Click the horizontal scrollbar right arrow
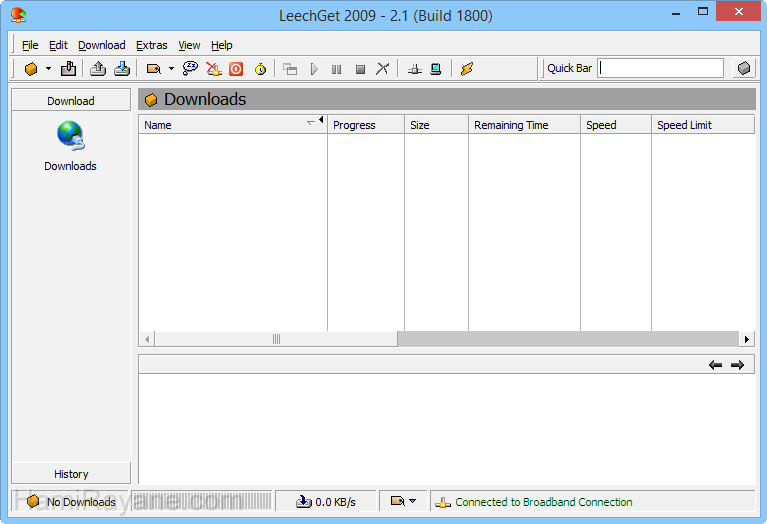The height and width of the screenshot is (524, 767). pos(746,339)
